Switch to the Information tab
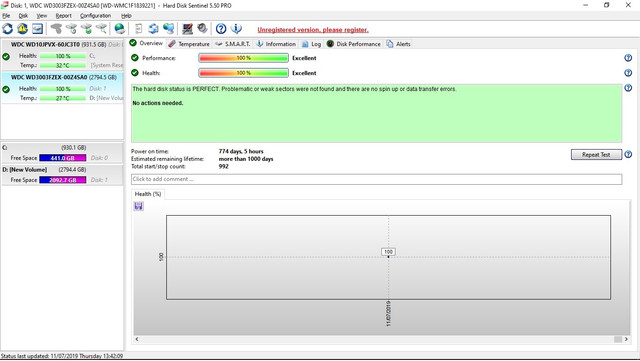The image size is (640, 361). click(276, 44)
